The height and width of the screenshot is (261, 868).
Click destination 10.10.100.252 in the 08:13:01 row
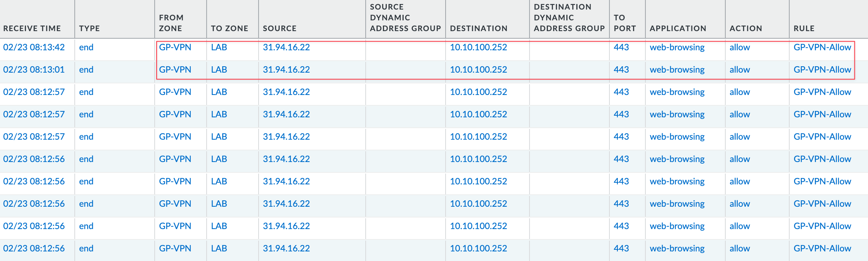(x=478, y=69)
